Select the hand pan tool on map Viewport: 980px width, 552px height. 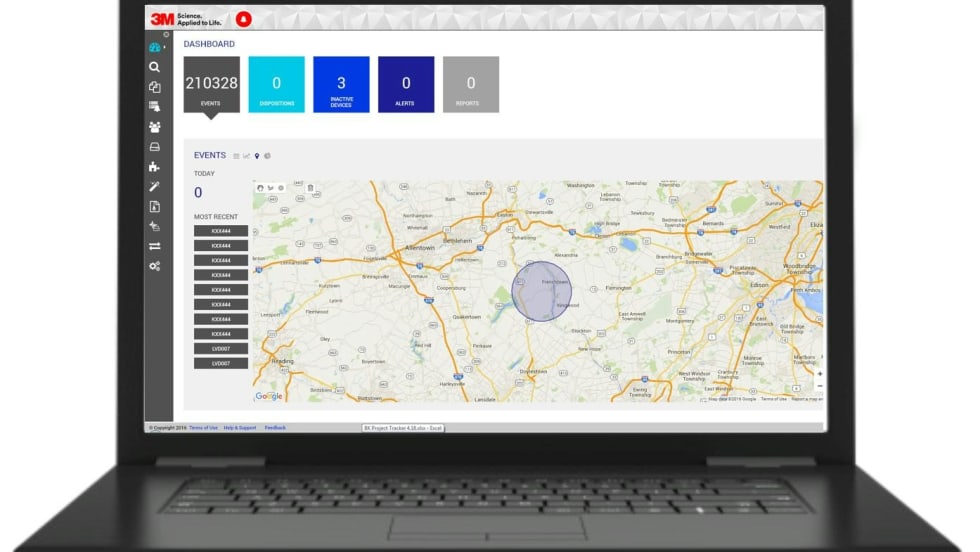point(261,188)
